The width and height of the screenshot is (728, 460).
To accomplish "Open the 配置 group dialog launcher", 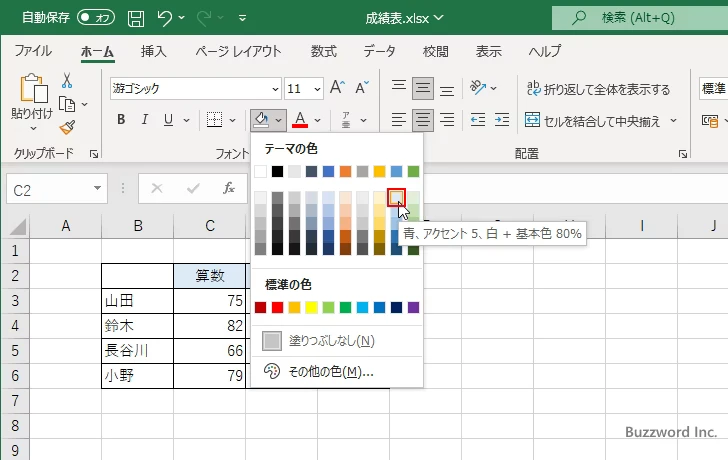I will coord(682,154).
